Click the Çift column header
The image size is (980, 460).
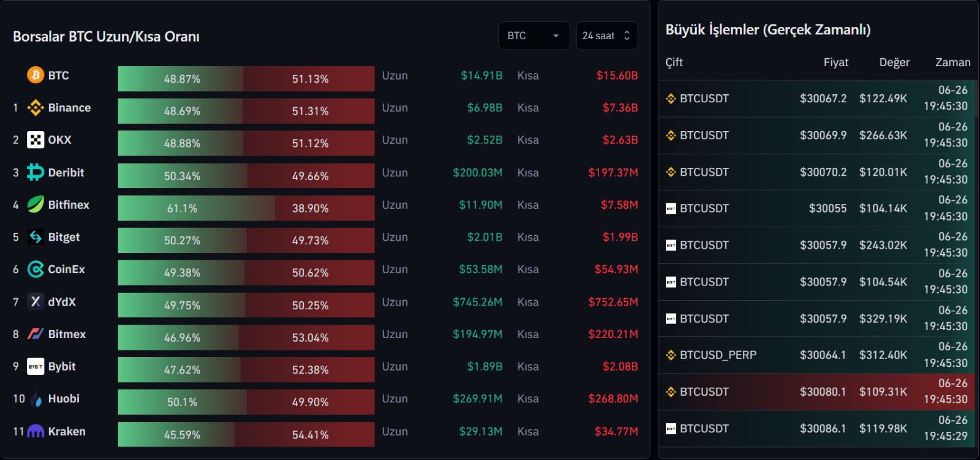[674, 62]
